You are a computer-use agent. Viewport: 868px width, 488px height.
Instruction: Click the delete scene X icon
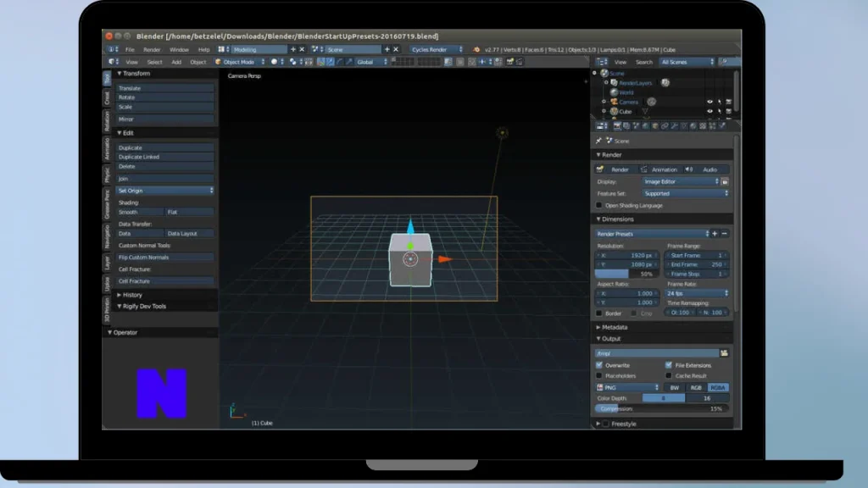click(x=396, y=49)
